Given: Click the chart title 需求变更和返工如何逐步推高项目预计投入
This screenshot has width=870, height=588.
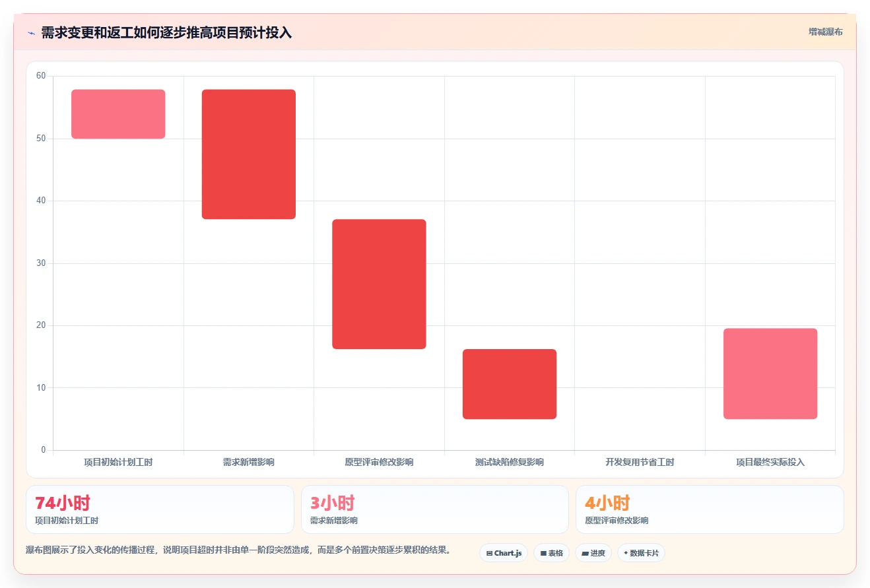Looking at the screenshot, I should [x=166, y=32].
